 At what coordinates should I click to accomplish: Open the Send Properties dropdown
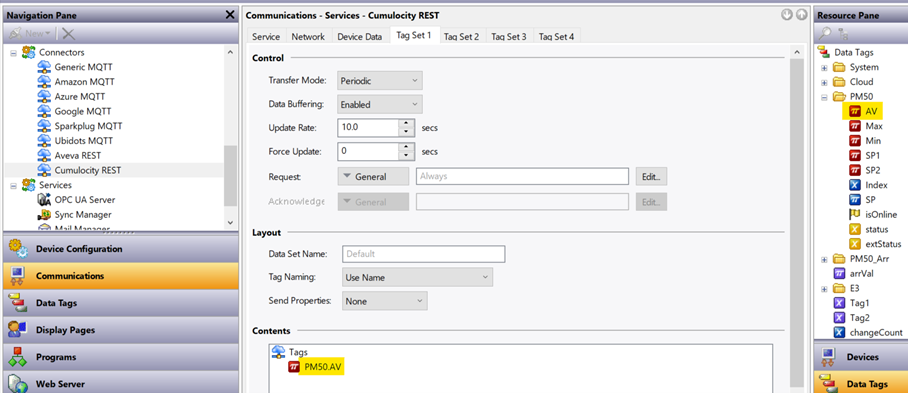(385, 301)
